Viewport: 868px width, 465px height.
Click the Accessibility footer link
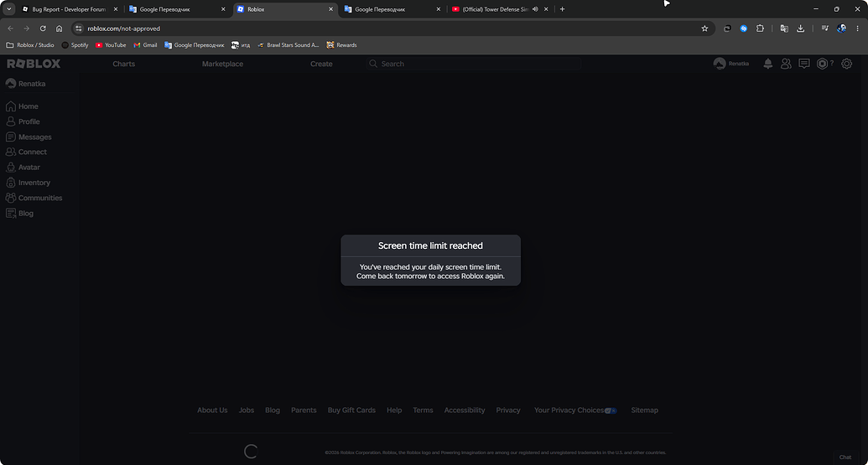(x=465, y=411)
